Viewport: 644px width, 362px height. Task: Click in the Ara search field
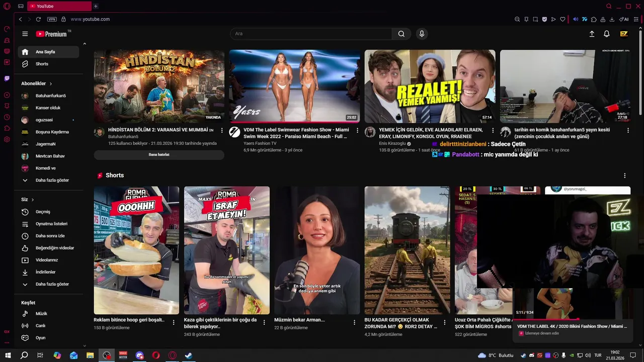coord(311,34)
